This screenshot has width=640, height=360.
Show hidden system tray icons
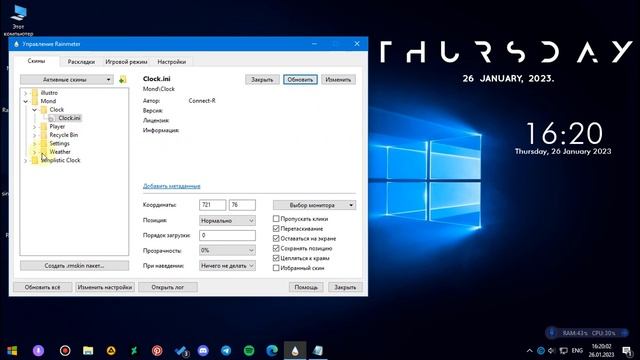tap(529, 351)
